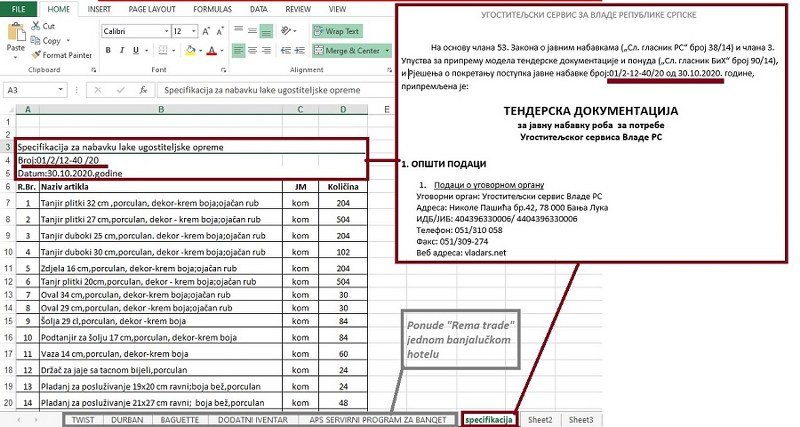Switch to the VIEW ribbon tab

(337, 9)
